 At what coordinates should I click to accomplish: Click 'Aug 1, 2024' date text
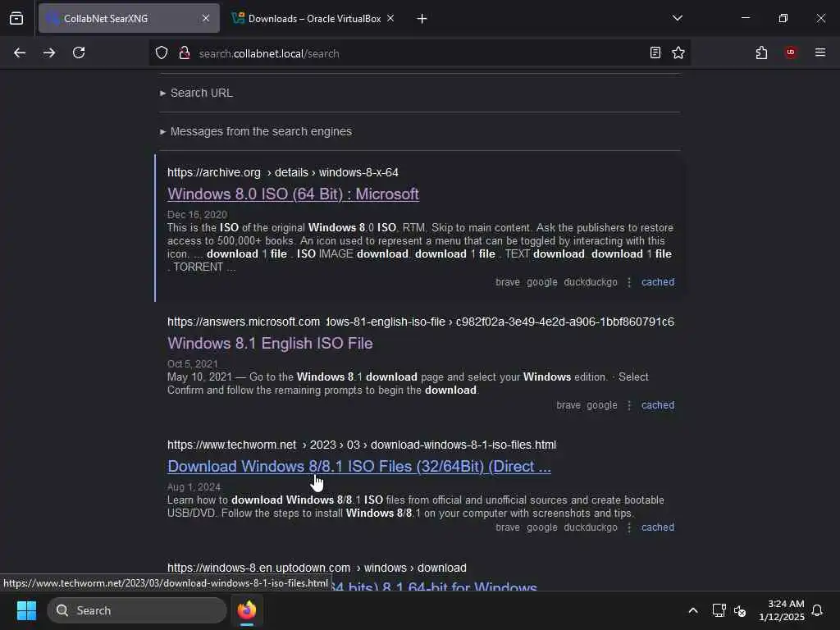pyautogui.click(x=194, y=487)
